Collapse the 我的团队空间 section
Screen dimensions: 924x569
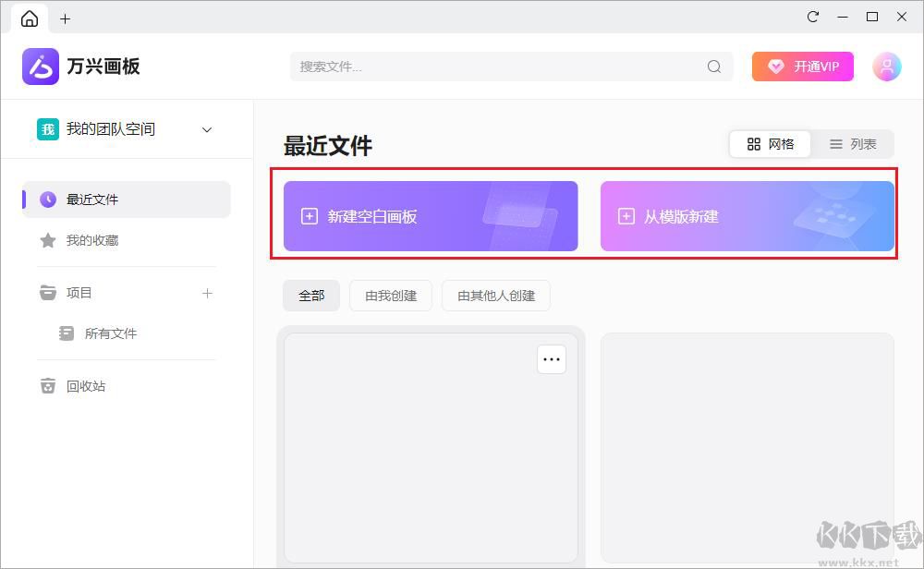click(x=206, y=129)
